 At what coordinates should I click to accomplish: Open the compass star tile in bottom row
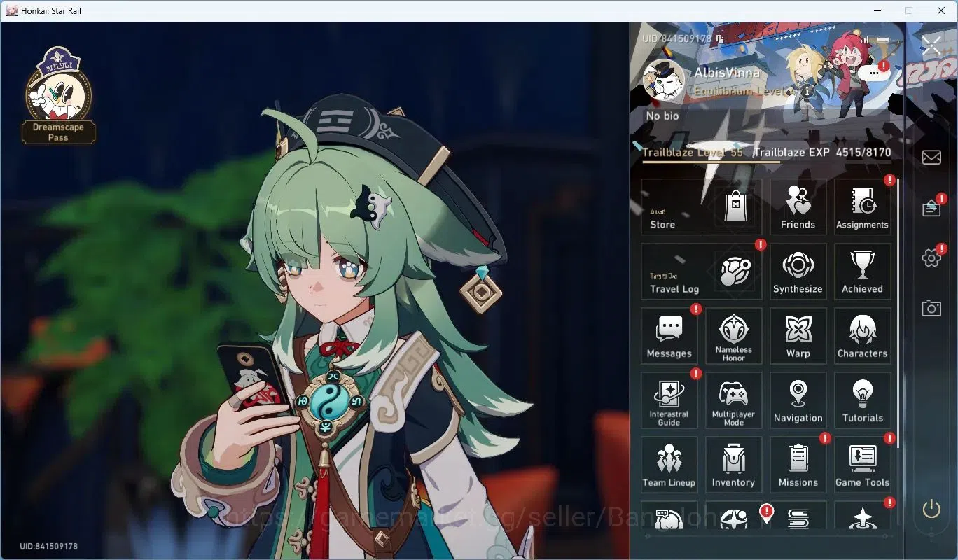click(x=733, y=515)
